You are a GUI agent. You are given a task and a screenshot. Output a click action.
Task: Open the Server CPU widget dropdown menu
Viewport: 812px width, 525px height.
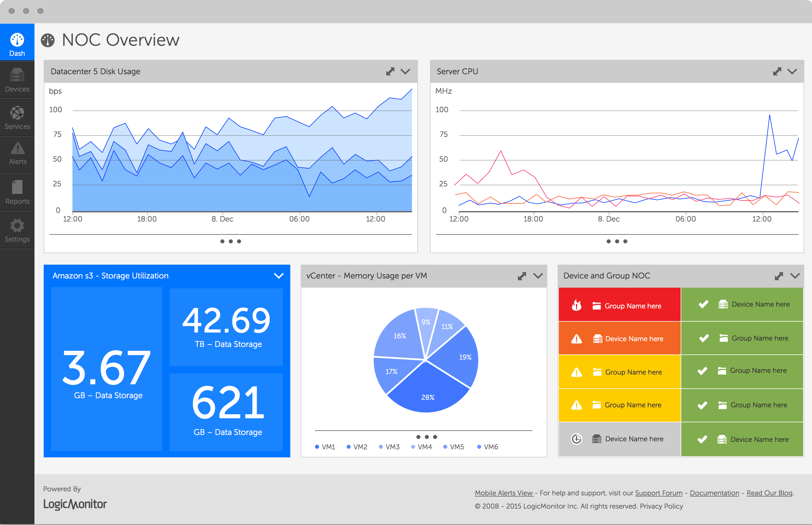click(793, 71)
